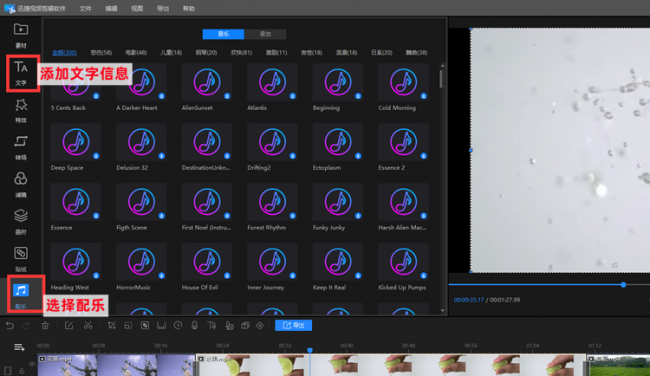Click the clock duration icon in toolbar

[178, 326]
